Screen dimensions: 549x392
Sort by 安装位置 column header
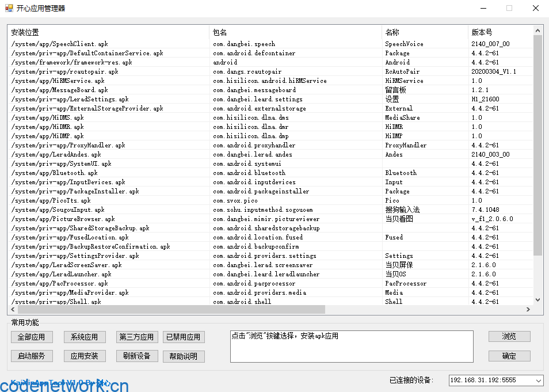pos(109,32)
